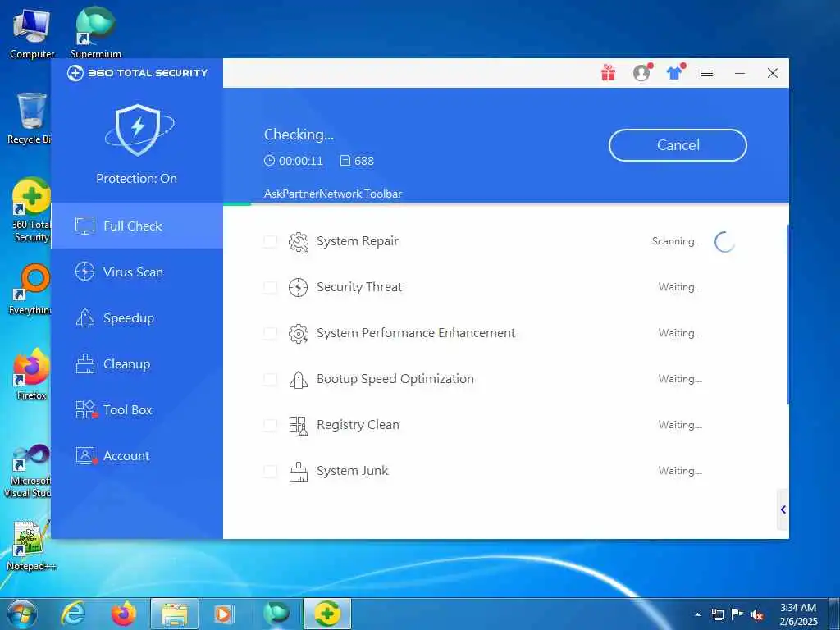Select the Full Check sidebar tab
This screenshot has width=840, height=630.
click(137, 226)
